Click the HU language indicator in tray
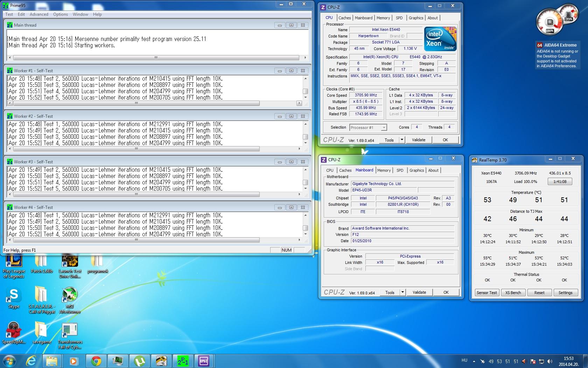This screenshot has height=368, width=588. (464, 360)
